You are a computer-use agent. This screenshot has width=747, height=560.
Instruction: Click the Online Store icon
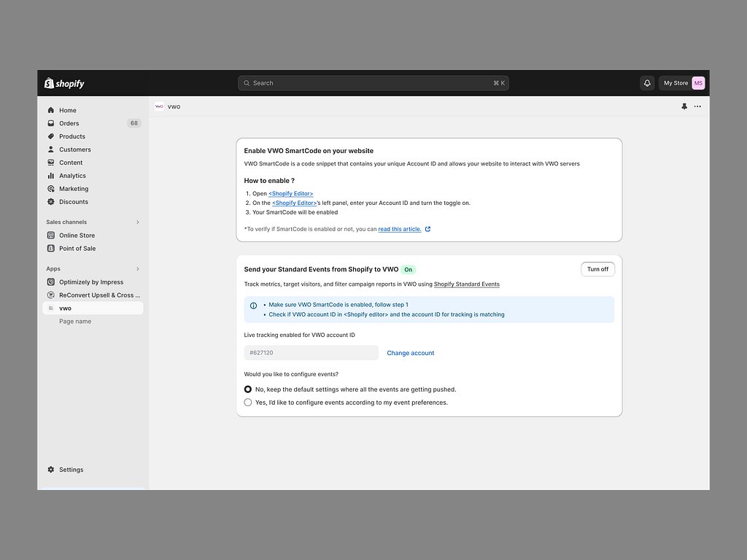pyautogui.click(x=51, y=236)
